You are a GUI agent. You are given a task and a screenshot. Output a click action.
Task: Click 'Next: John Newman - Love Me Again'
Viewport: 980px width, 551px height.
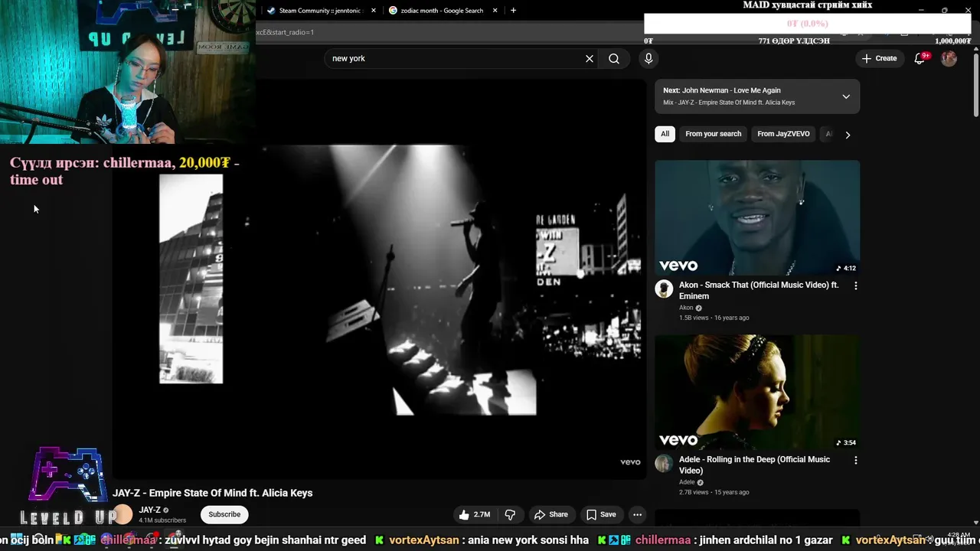click(722, 90)
